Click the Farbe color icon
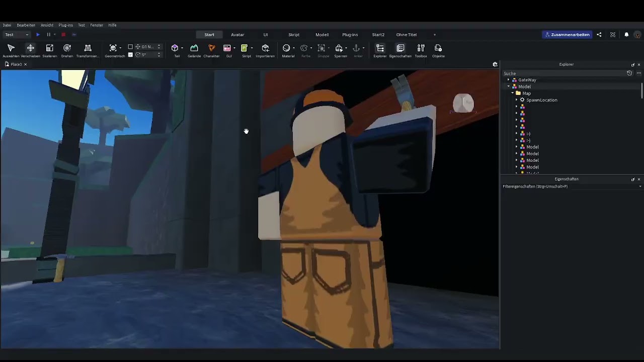644x362 pixels. coord(304,48)
